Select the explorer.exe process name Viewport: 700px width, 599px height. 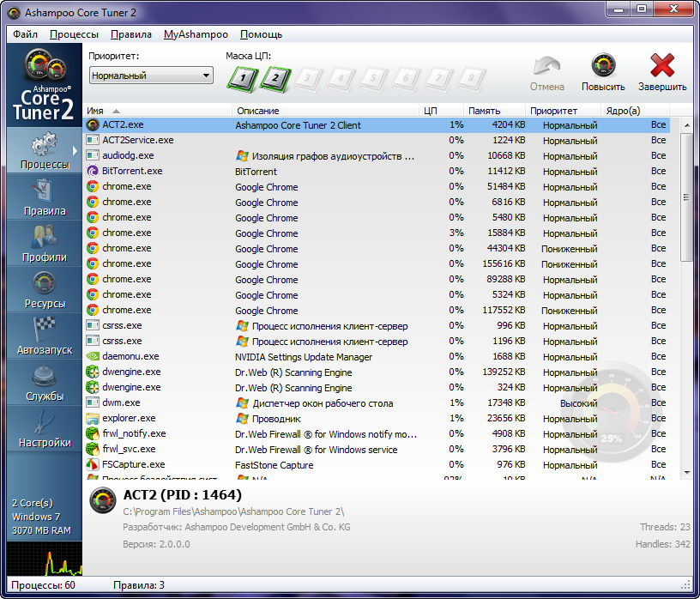129,419
